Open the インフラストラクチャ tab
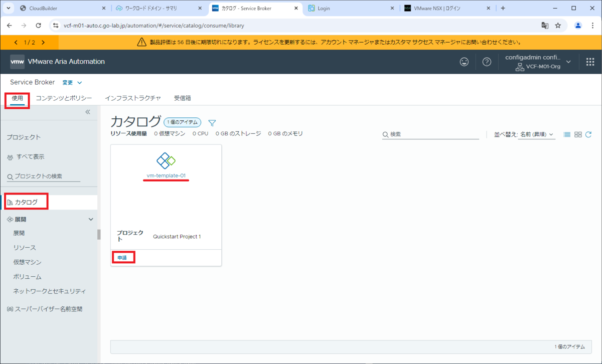 click(133, 98)
